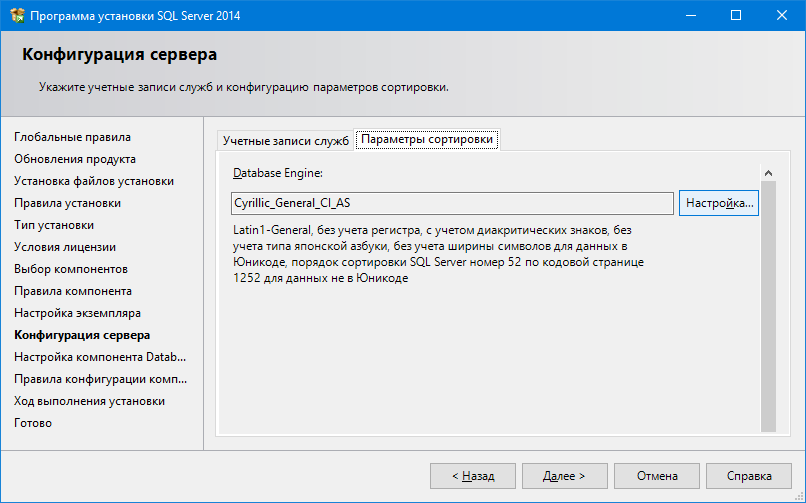Click the Cyrillic_General_CI_AS collation field

452,203
